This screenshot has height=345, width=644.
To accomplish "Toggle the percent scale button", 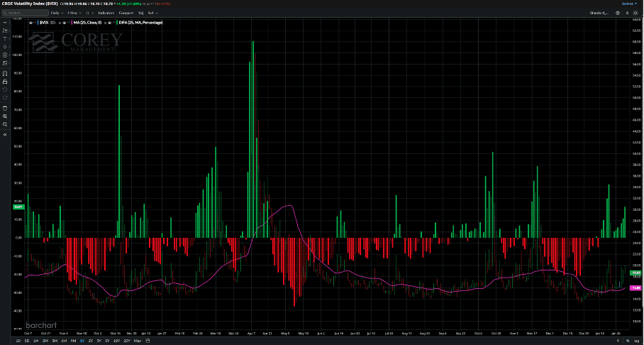I will [628, 341].
